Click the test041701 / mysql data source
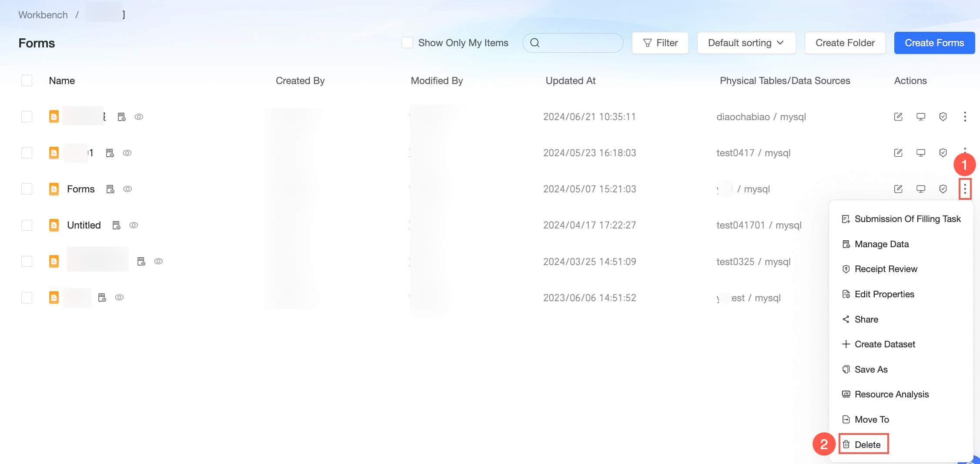Viewport: 980px width, 464px height. (x=759, y=225)
